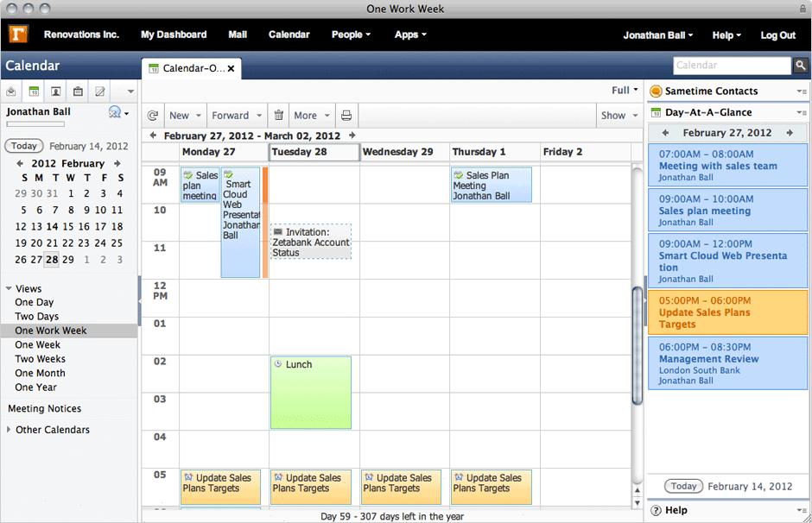Click the Sametime Contacts orange icon

[x=656, y=91]
